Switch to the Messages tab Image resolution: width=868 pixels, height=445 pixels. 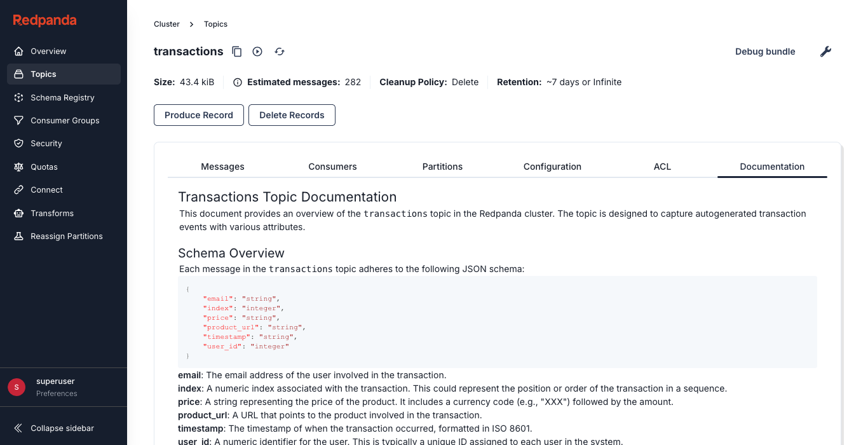click(222, 166)
